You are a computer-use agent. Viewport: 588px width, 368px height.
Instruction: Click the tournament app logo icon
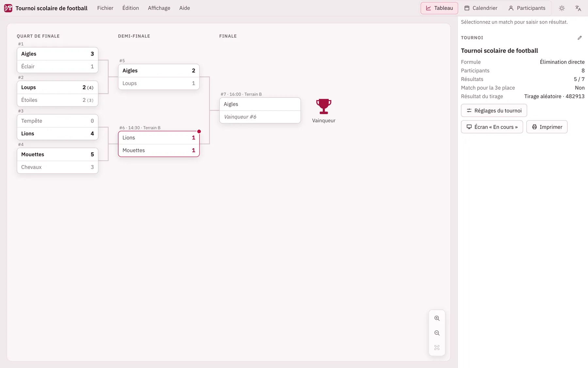click(8, 8)
